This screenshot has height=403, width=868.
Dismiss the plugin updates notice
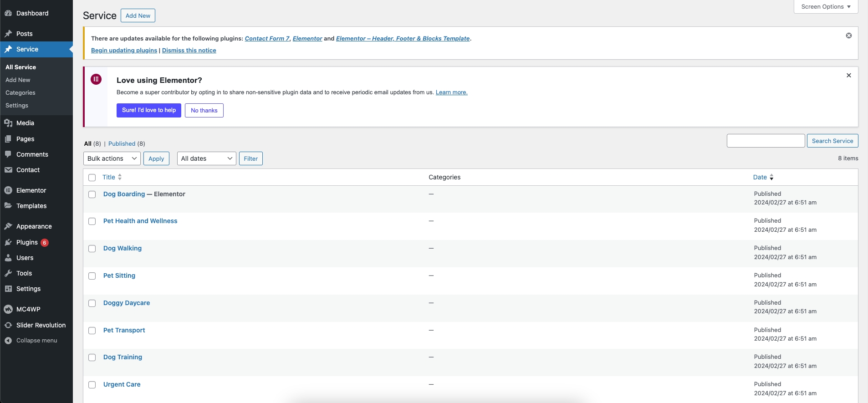point(848,36)
